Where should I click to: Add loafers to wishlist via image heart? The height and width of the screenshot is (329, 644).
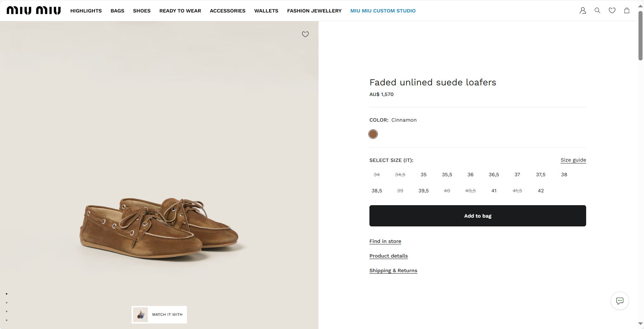coord(305,34)
